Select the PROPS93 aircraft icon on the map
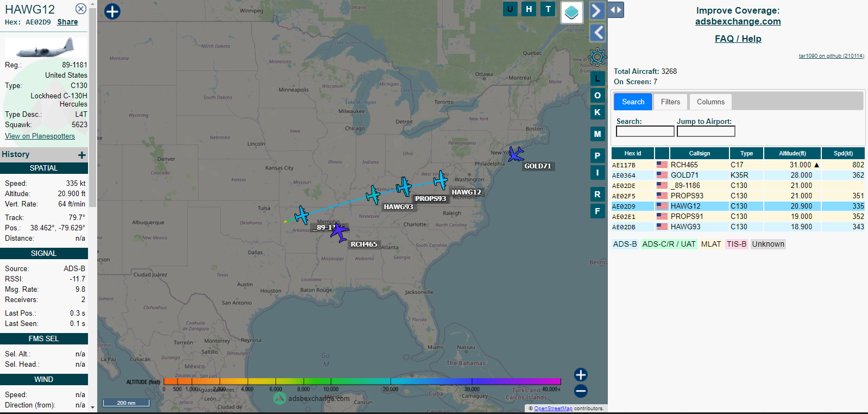This screenshot has height=414, width=868. pyautogui.click(x=404, y=186)
